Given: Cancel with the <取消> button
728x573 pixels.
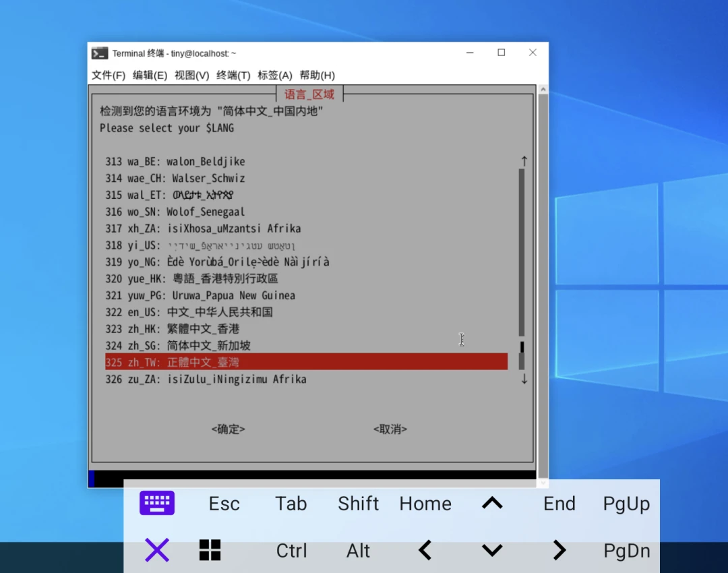Looking at the screenshot, I should pos(390,429).
